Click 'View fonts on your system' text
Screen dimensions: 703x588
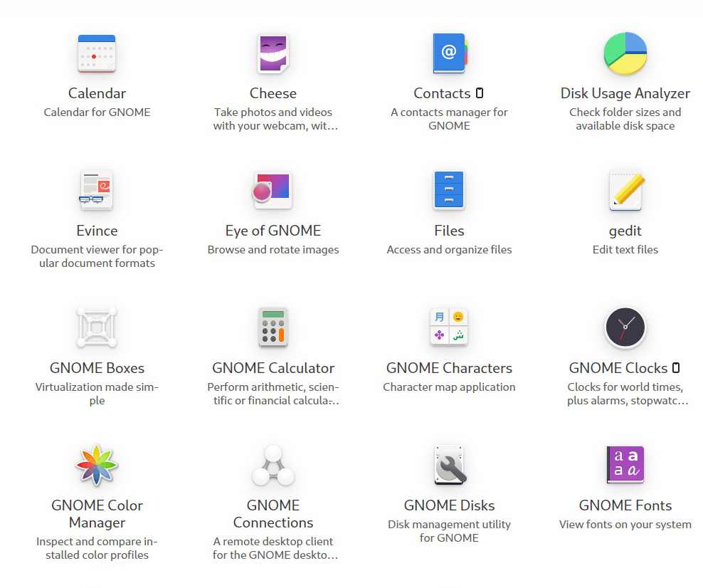tap(625, 525)
